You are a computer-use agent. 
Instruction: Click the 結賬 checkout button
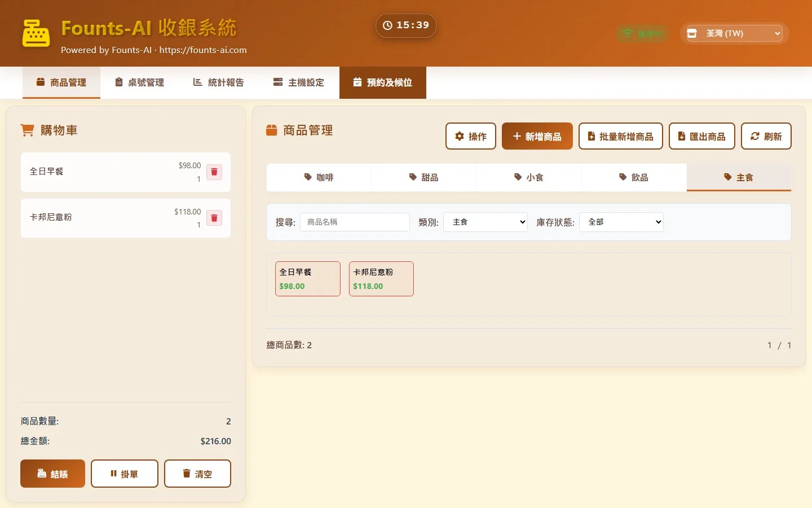[x=52, y=474]
